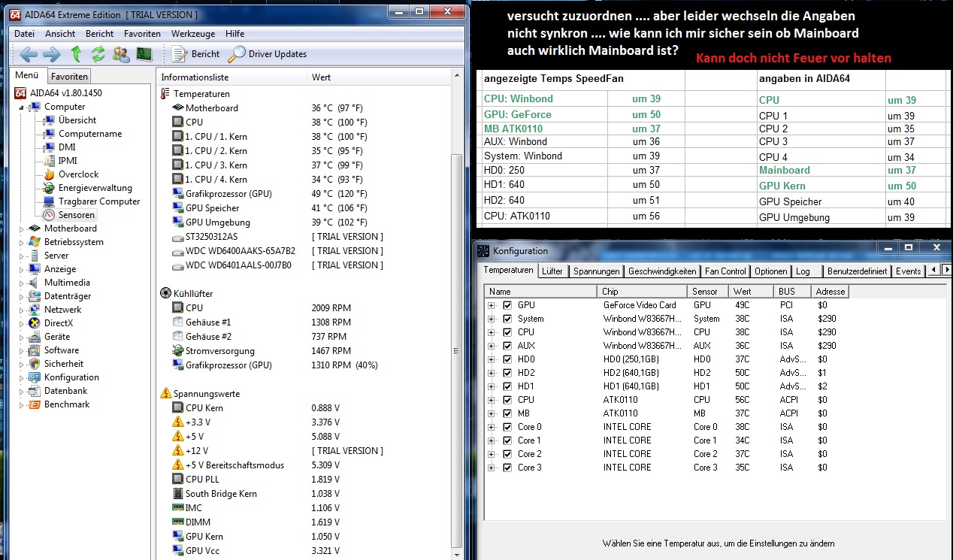Sort SpeedFan list by the Adresse column
This screenshot has height=560, width=953.
click(830, 292)
